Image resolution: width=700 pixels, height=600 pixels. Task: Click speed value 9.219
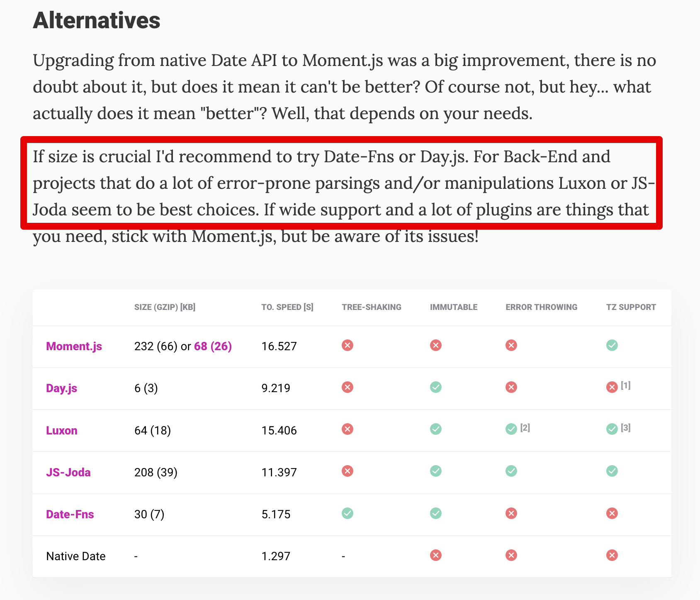tap(276, 388)
